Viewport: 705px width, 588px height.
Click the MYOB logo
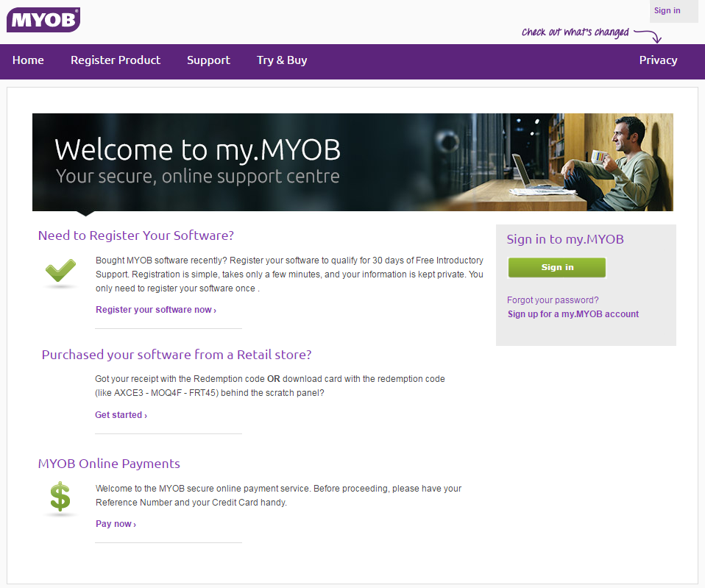click(43, 20)
